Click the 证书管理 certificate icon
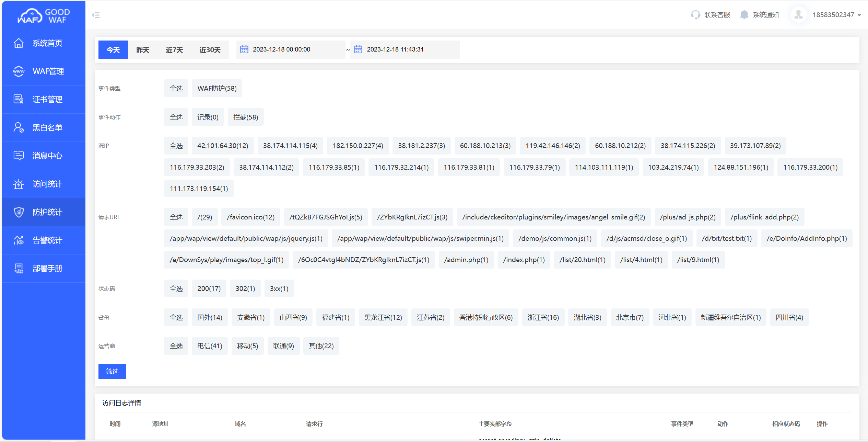The height and width of the screenshot is (442, 868). pyautogui.click(x=19, y=99)
